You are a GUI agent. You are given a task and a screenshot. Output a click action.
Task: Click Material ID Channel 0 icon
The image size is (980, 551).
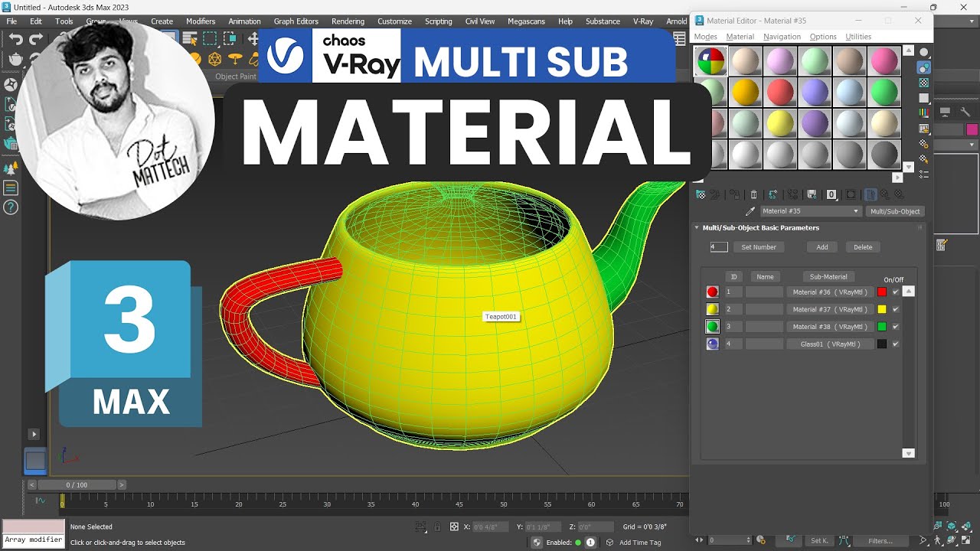click(831, 194)
